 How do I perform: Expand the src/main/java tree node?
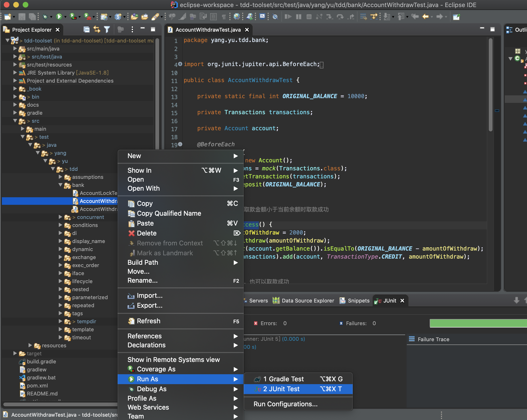tap(15, 48)
